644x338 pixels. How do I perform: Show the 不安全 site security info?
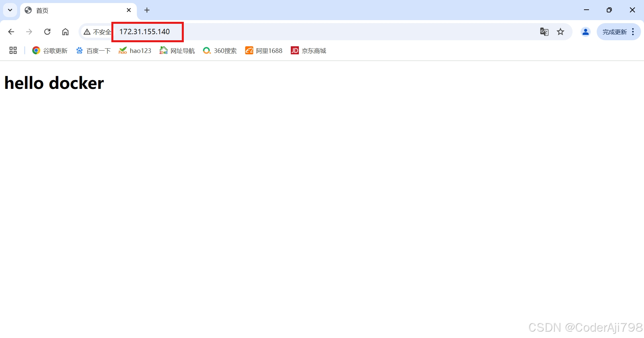point(97,32)
